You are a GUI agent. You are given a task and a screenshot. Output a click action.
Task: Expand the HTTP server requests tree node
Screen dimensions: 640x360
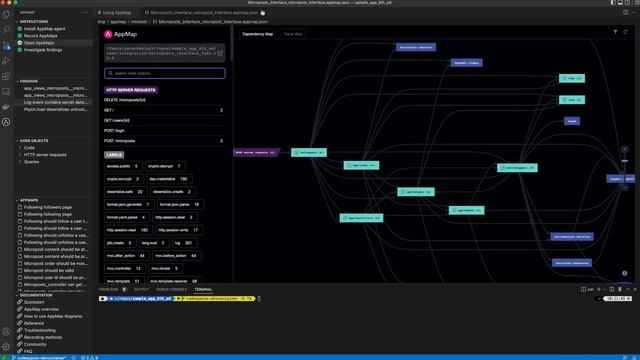[20, 155]
